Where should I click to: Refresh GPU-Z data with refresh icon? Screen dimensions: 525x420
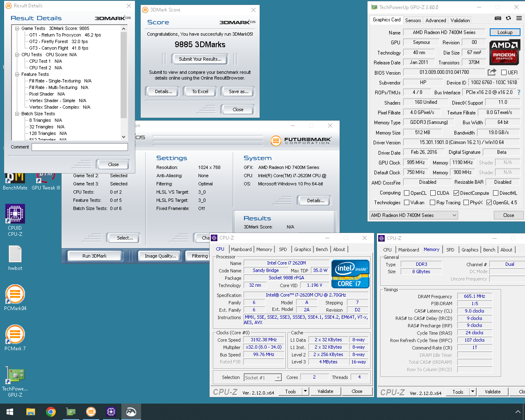coord(508,18)
